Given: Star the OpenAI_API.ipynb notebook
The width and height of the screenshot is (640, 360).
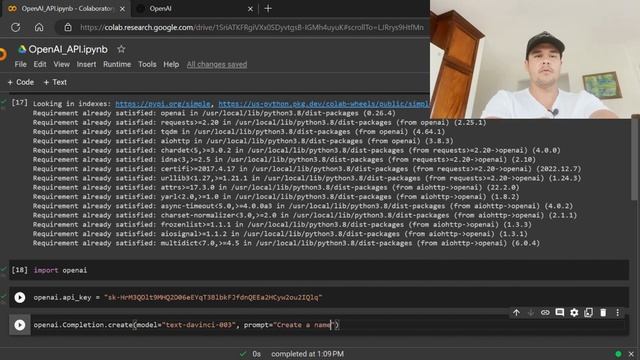Looking at the screenshot, I should (x=121, y=49).
